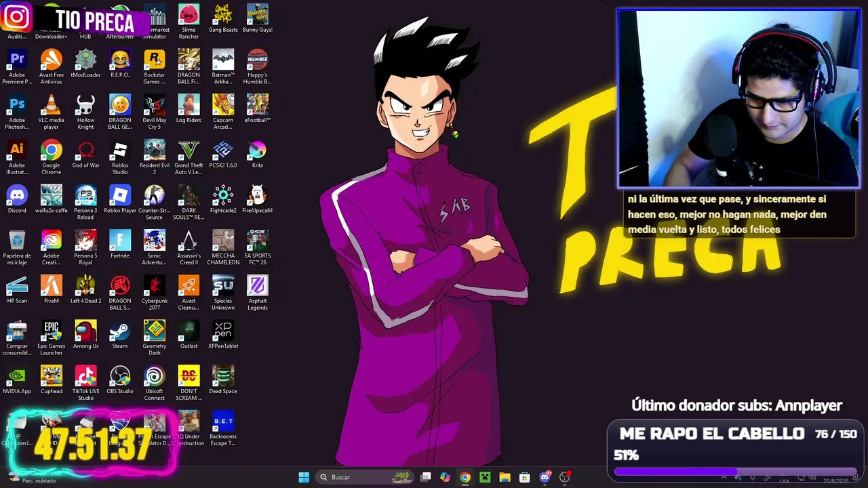Launch the Fortnite desktop shortcut
Viewport: 868px width, 488px height.
(x=120, y=244)
